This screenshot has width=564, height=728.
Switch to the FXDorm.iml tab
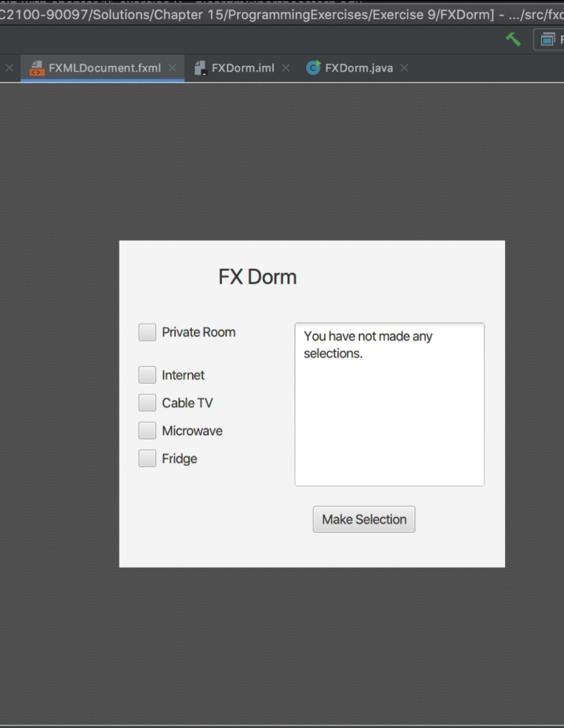tap(240, 68)
